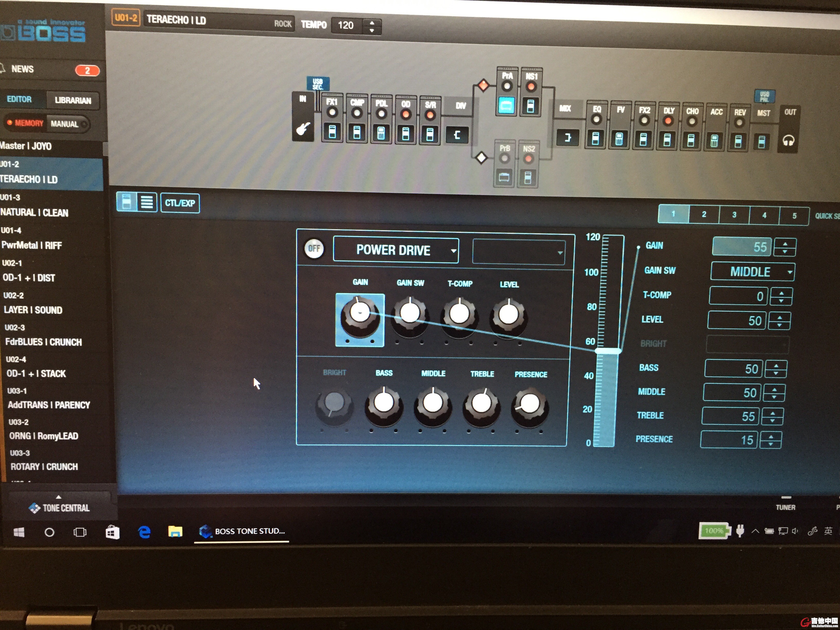Open the NEWS notifications
Image resolution: width=840 pixels, height=630 pixels.
pos(49,69)
